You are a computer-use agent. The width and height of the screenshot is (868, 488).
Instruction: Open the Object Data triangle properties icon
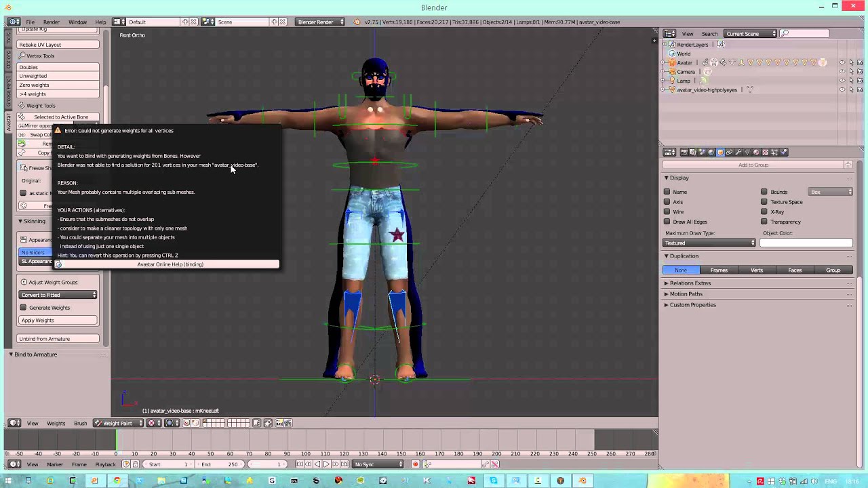[747, 152]
